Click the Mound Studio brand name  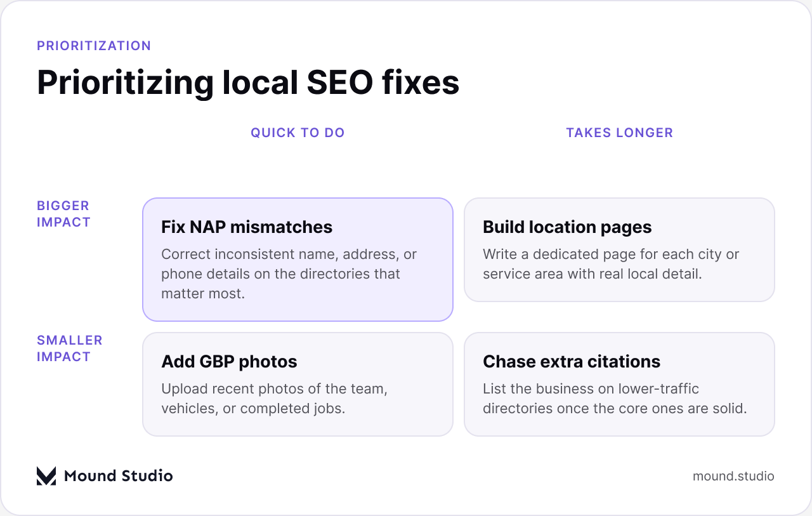pos(119,475)
